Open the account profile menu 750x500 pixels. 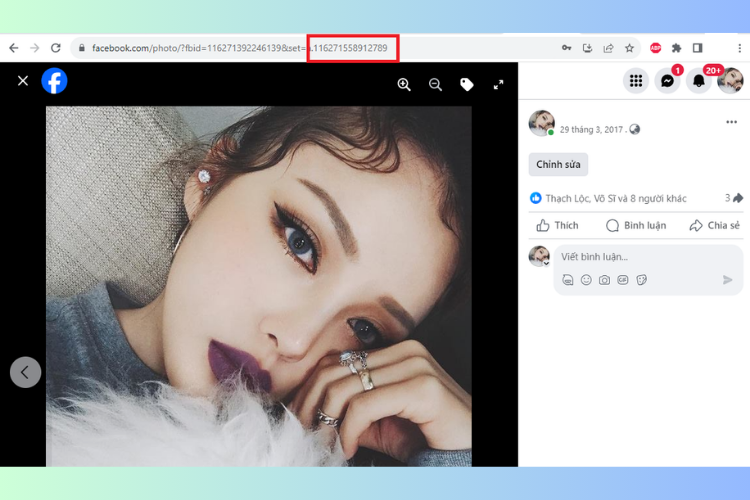pyautogui.click(x=730, y=81)
